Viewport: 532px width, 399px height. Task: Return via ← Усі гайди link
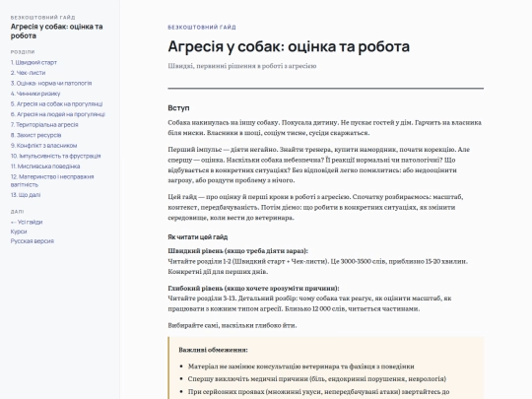click(x=27, y=222)
